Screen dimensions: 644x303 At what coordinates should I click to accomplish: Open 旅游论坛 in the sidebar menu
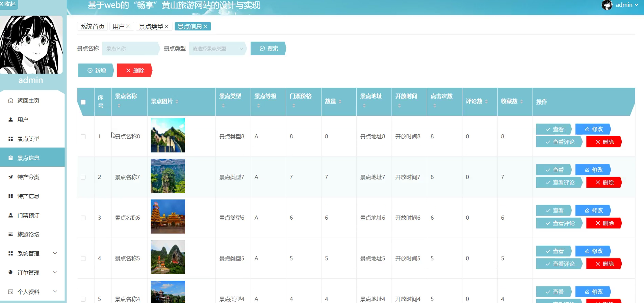[x=32, y=234]
